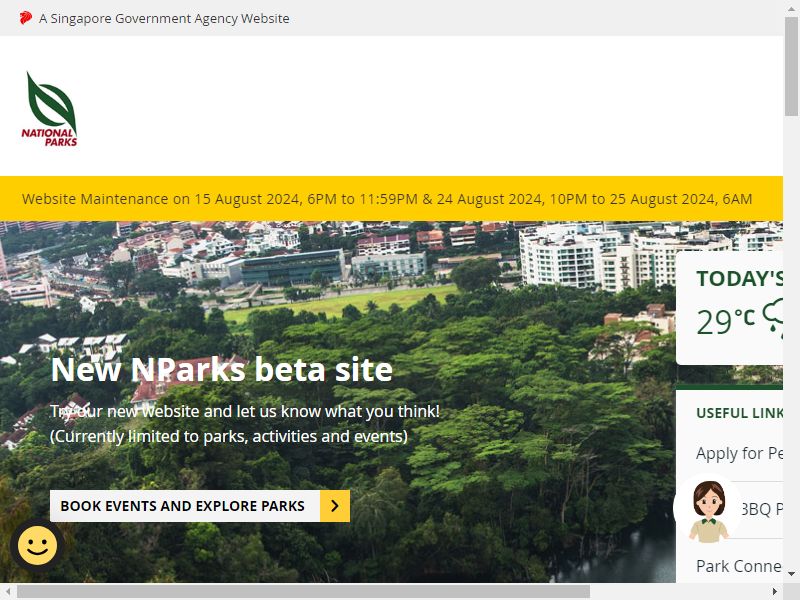Click the rainy weather cloud icon

point(773,318)
